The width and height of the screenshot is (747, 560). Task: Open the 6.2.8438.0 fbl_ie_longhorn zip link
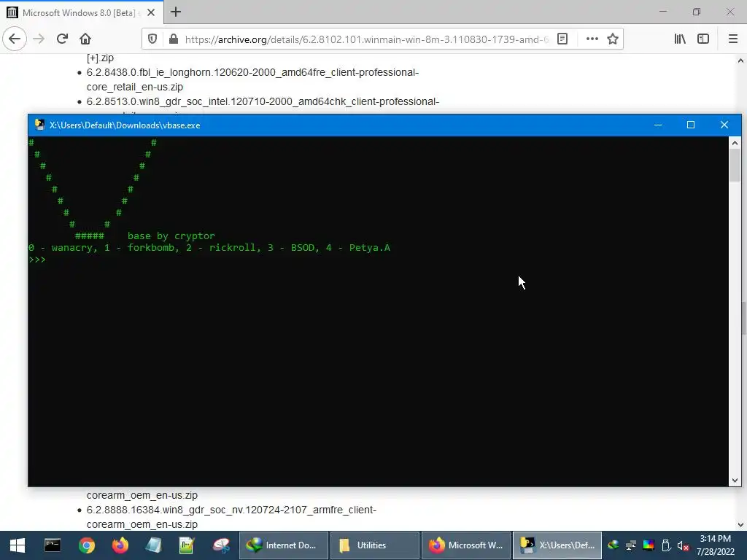(x=252, y=79)
